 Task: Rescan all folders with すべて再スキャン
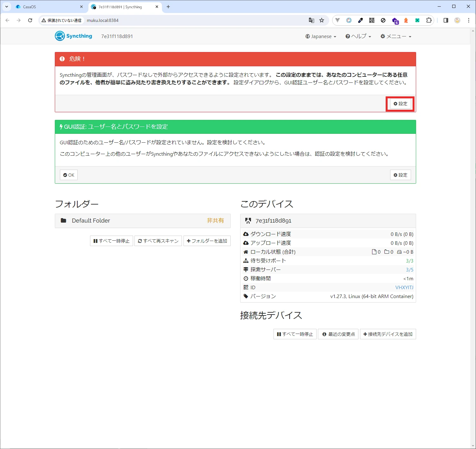(158, 241)
